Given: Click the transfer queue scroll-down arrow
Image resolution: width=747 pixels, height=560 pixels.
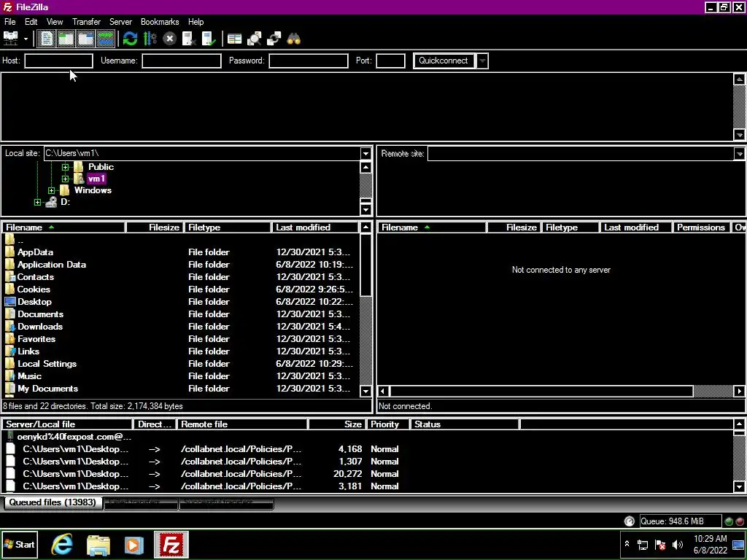Looking at the screenshot, I should pyautogui.click(x=740, y=486).
